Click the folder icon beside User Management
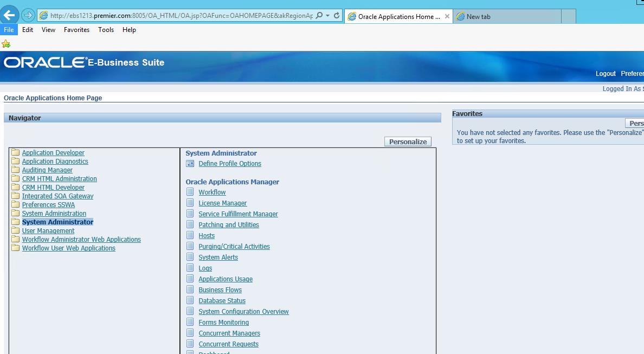The image size is (644, 354). [x=15, y=230]
